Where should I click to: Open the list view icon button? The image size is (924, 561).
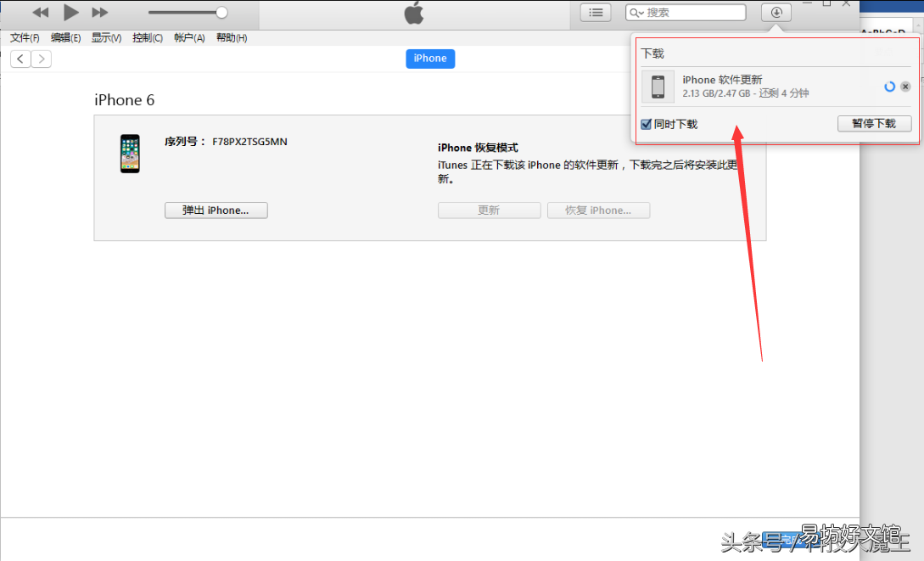coord(596,13)
